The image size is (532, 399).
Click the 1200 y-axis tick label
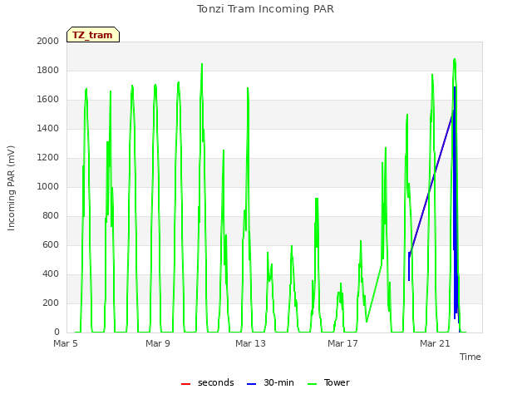[x=48, y=157]
